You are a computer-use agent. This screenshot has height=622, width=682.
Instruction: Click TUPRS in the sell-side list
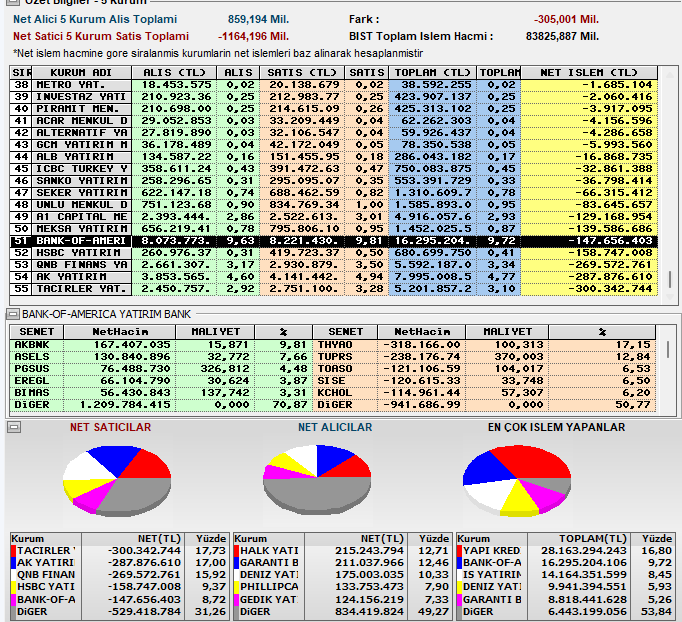coord(335,357)
